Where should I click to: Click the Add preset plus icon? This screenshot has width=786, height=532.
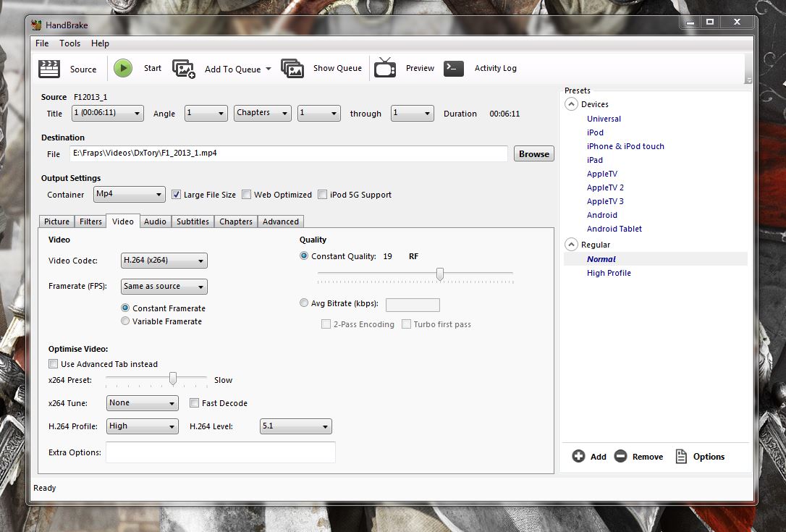[x=578, y=456]
